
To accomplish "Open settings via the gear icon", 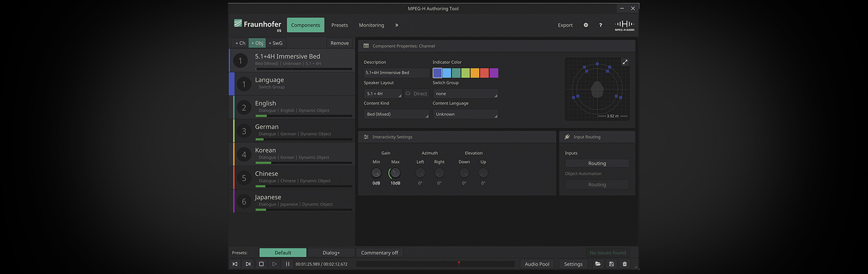I will point(586,25).
